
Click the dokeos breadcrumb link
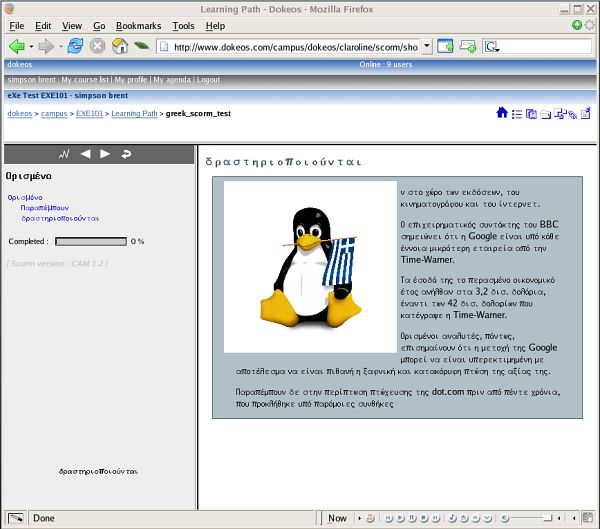tap(20, 113)
